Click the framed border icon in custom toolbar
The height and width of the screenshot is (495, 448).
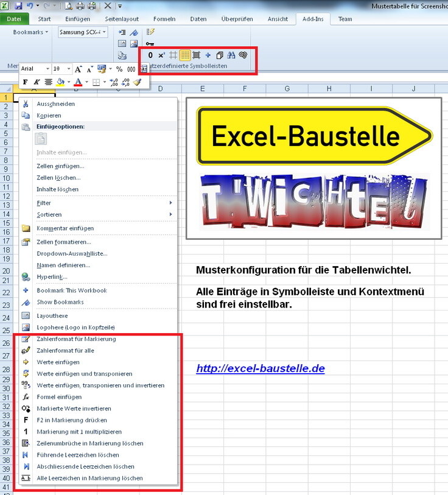point(197,55)
